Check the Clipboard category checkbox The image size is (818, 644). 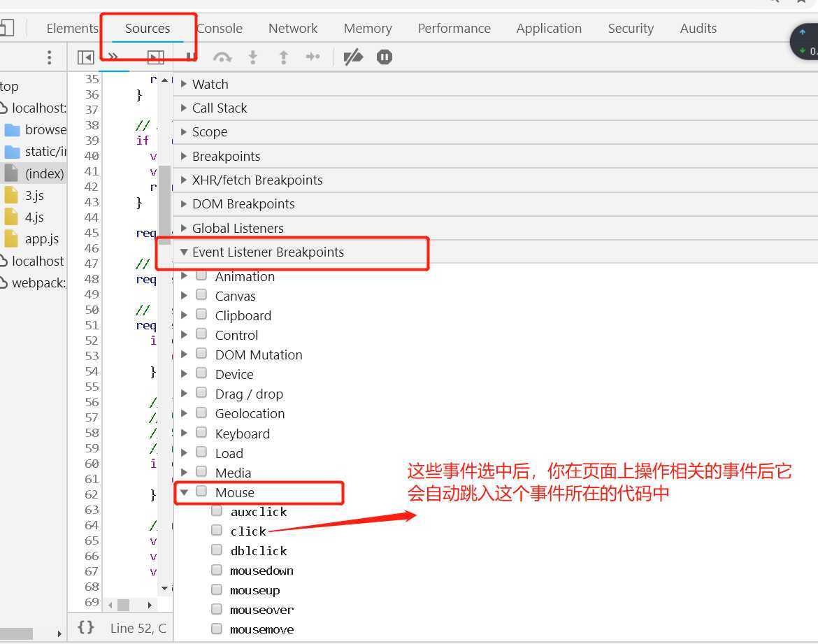(x=201, y=314)
